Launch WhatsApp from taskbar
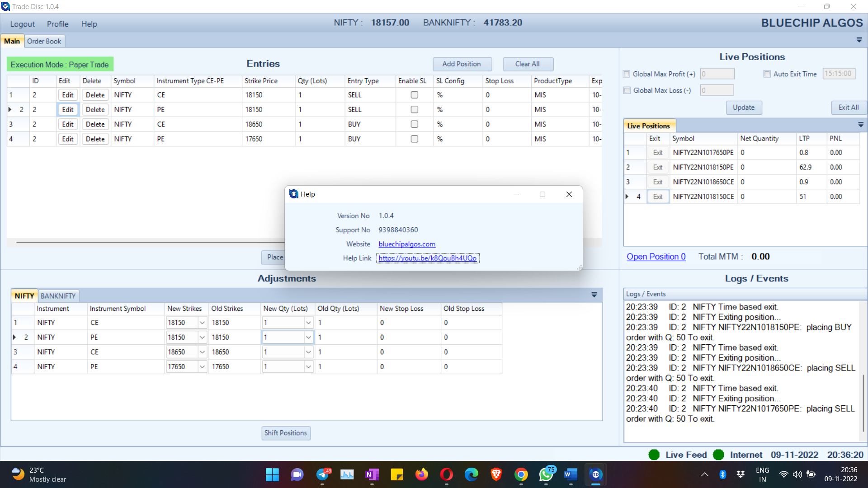 [x=546, y=474]
